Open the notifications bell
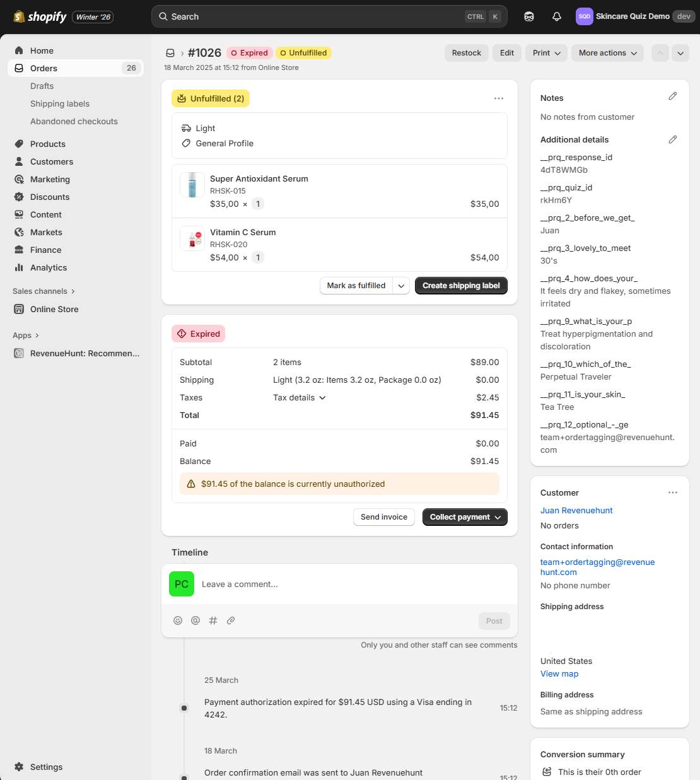Image resolution: width=700 pixels, height=780 pixels. [x=557, y=16]
